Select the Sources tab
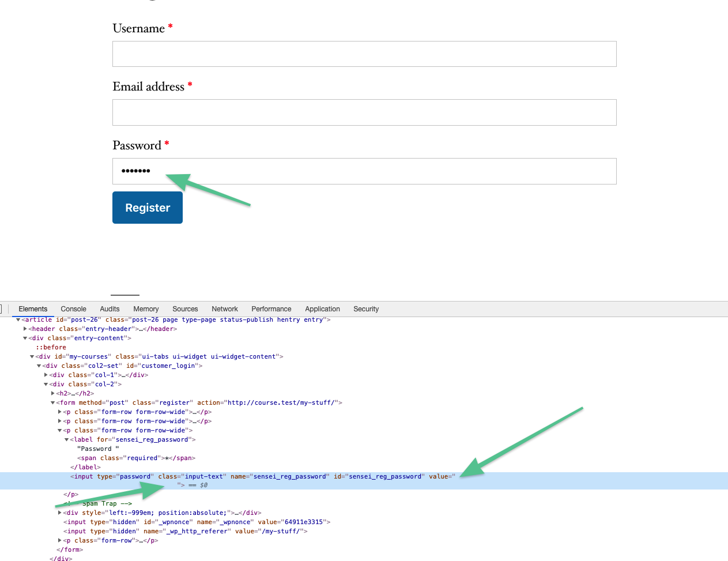Image resolution: width=728 pixels, height=561 pixels. point(185,309)
